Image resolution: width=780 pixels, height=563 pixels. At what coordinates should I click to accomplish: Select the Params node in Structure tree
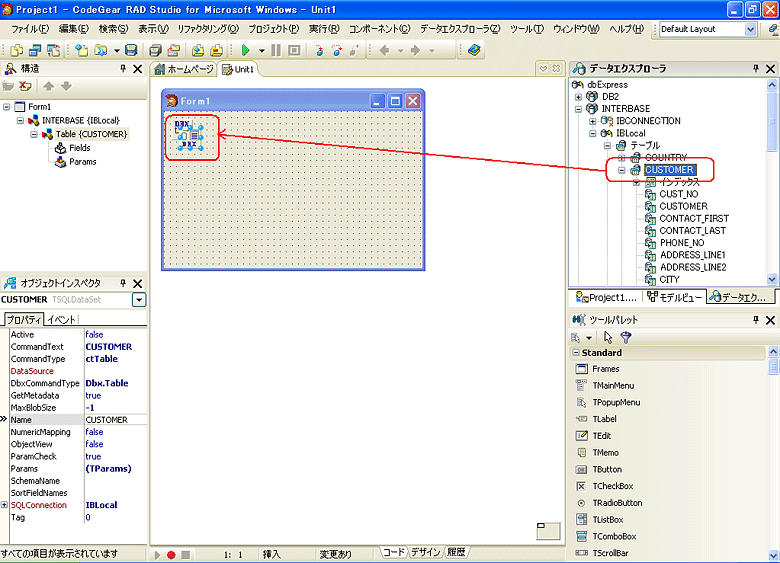[83, 162]
